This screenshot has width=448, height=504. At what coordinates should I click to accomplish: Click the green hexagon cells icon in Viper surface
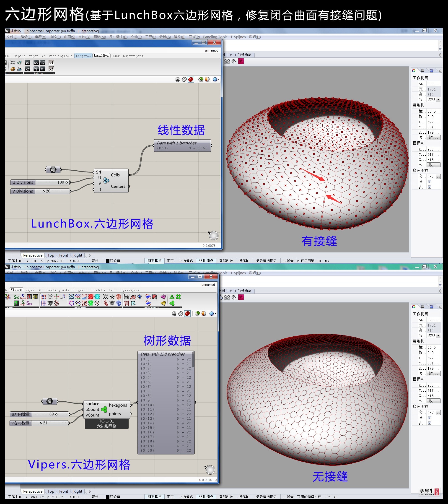[x=172, y=303]
